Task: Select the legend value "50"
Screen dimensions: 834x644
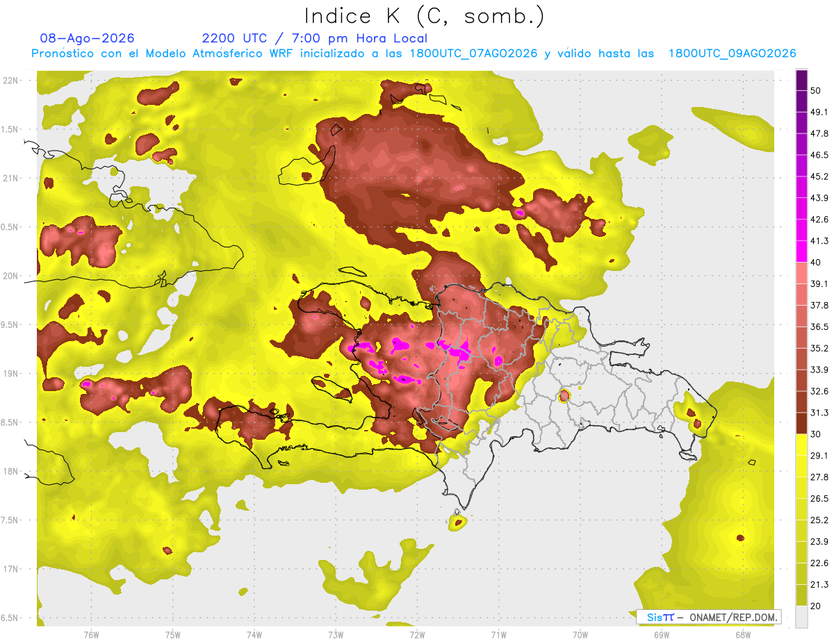Action: point(817,91)
